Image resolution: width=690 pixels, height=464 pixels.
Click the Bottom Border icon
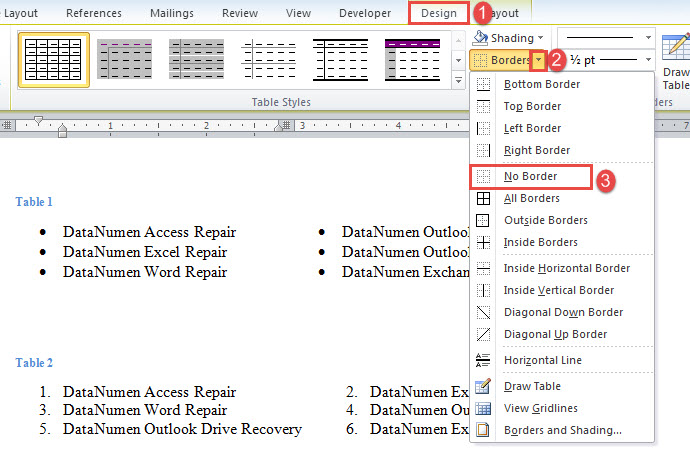click(x=483, y=84)
